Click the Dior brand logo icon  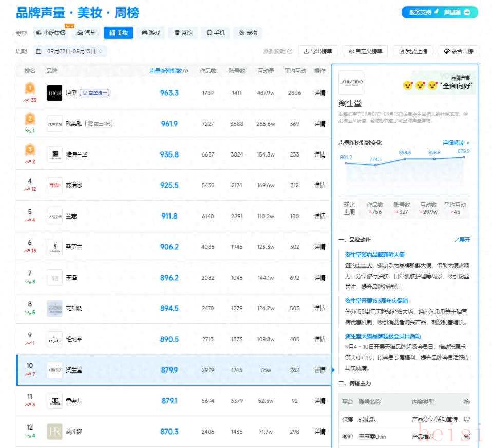tap(54, 93)
